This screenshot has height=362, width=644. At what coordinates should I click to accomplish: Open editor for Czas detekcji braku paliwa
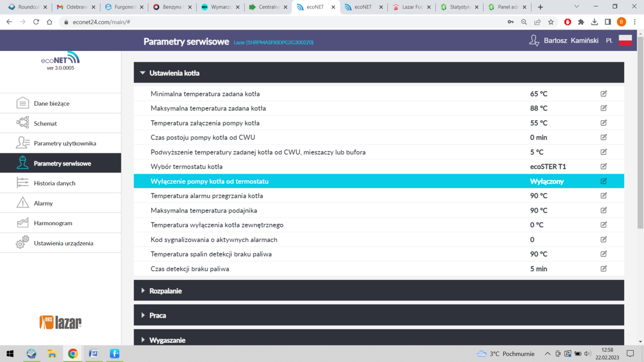click(x=604, y=269)
